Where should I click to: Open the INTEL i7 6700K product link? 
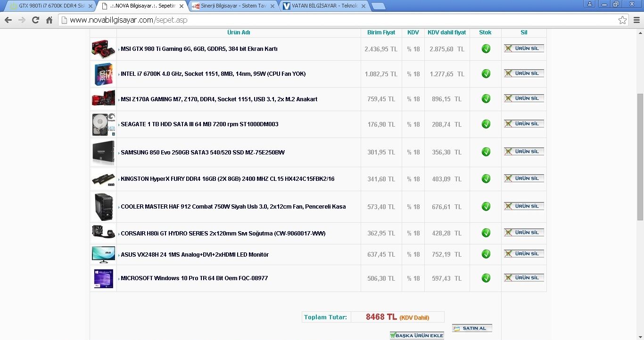213,74
